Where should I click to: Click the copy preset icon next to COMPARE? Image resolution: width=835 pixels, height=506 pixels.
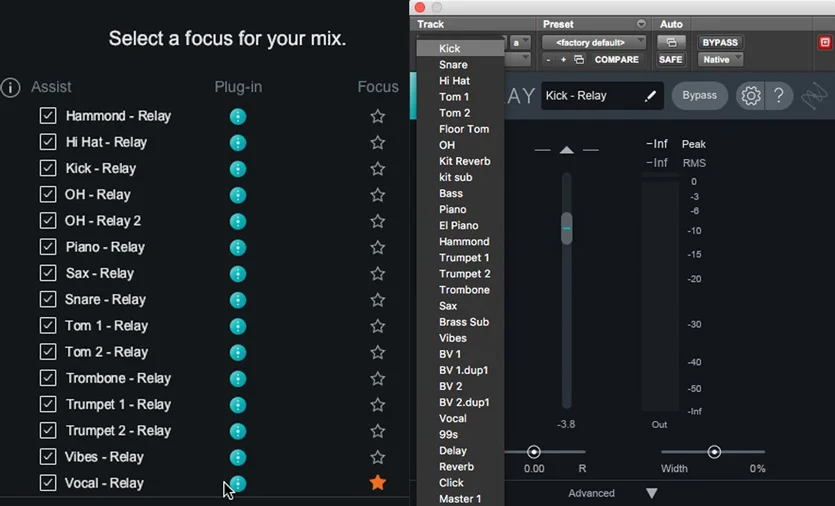pyautogui.click(x=579, y=60)
